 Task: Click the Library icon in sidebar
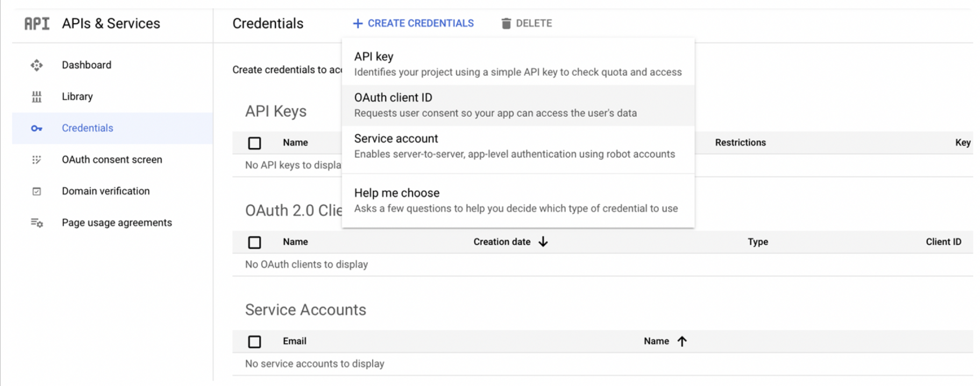point(37,97)
